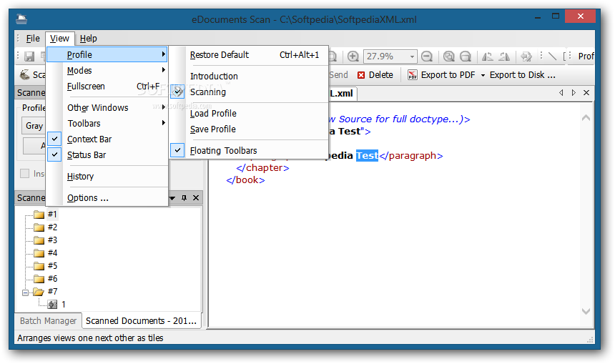This screenshot has width=615, height=364.
Task: Click Save Profile menu item
Action: pyautogui.click(x=249, y=129)
